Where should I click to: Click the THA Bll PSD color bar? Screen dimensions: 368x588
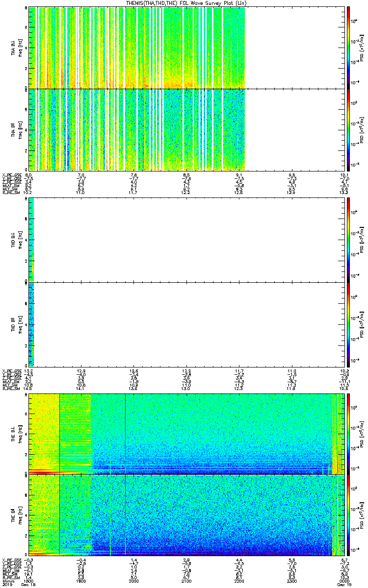(349, 129)
